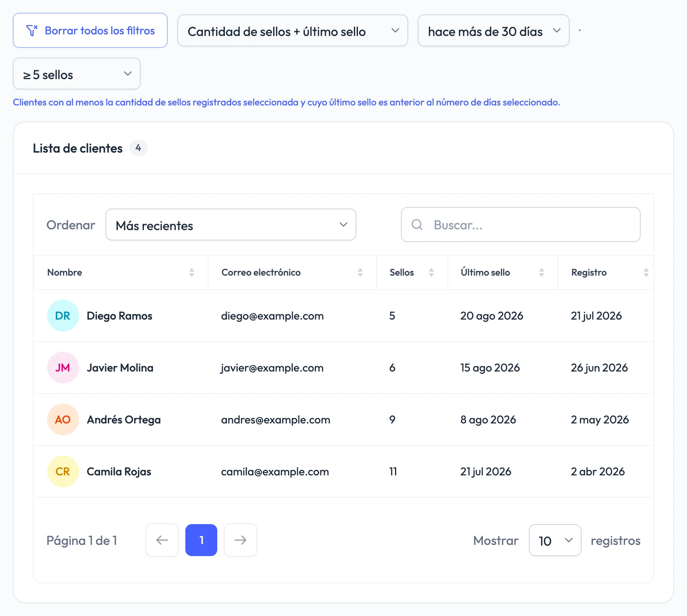Viewport: 687px width, 616px height.
Task: Click the Nombre column header label
Action: (x=65, y=272)
